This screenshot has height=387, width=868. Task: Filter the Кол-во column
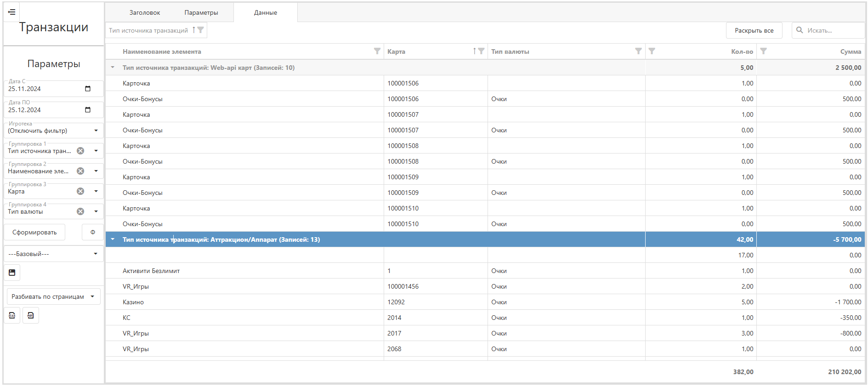click(x=652, y=51)
